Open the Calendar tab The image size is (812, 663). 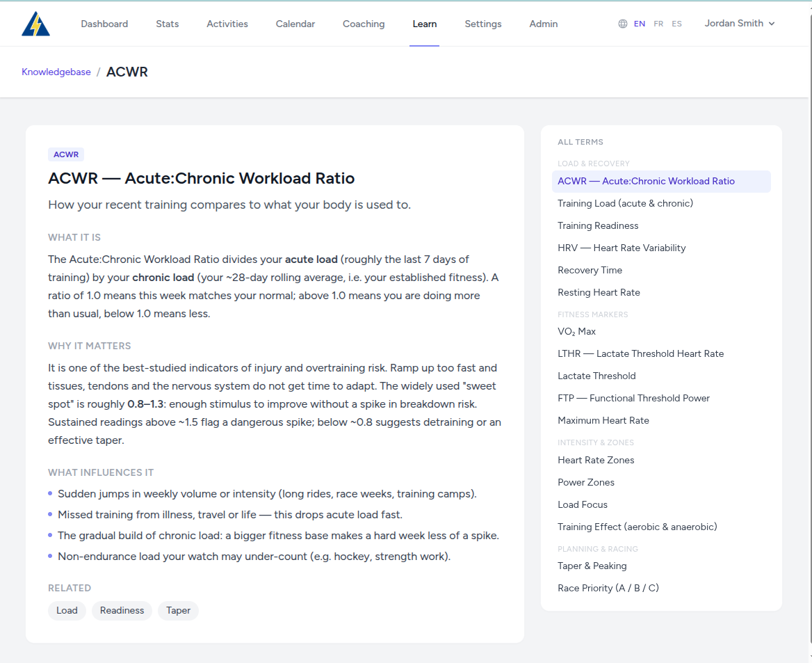[x=295, y=24]
